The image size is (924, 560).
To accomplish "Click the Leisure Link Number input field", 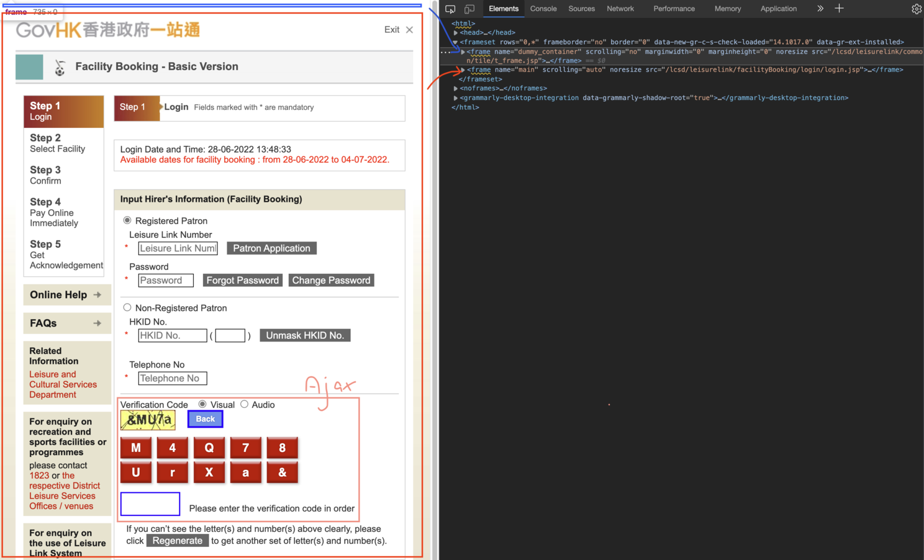I will [x=178, y=248].
